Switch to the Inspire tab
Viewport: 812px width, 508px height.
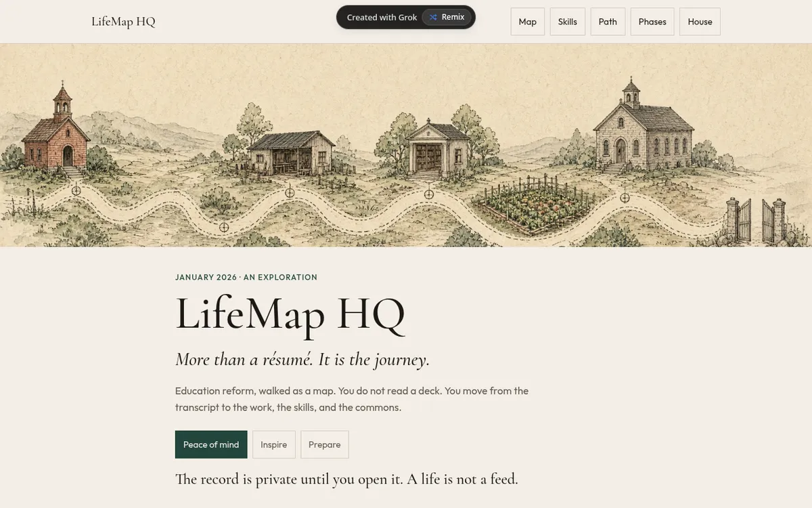pyautogui.click(x=274, y=444)
